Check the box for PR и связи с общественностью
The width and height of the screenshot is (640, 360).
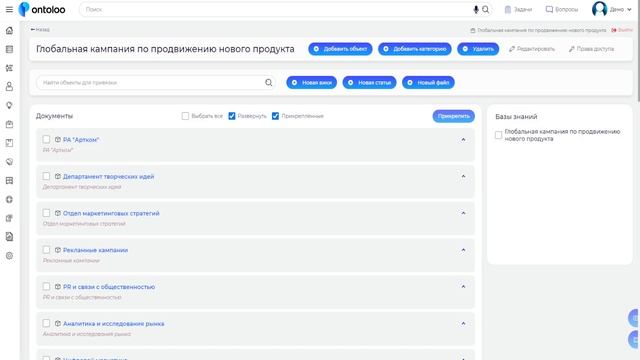pos(46,287)
